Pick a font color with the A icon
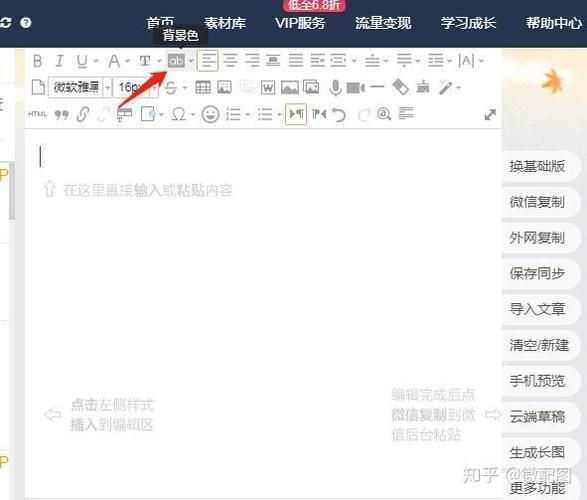This screenshot has height=500, width=587. coord(114,61)
